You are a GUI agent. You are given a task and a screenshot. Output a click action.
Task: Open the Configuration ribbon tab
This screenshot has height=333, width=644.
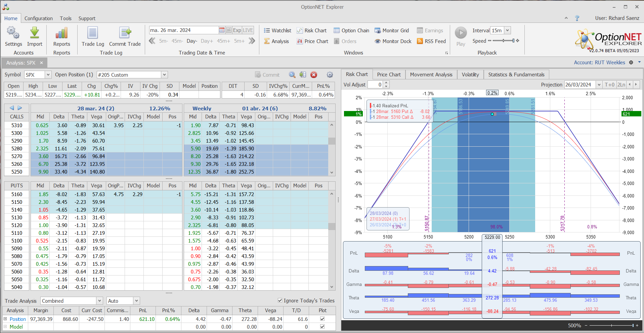(x=39, y=18)
